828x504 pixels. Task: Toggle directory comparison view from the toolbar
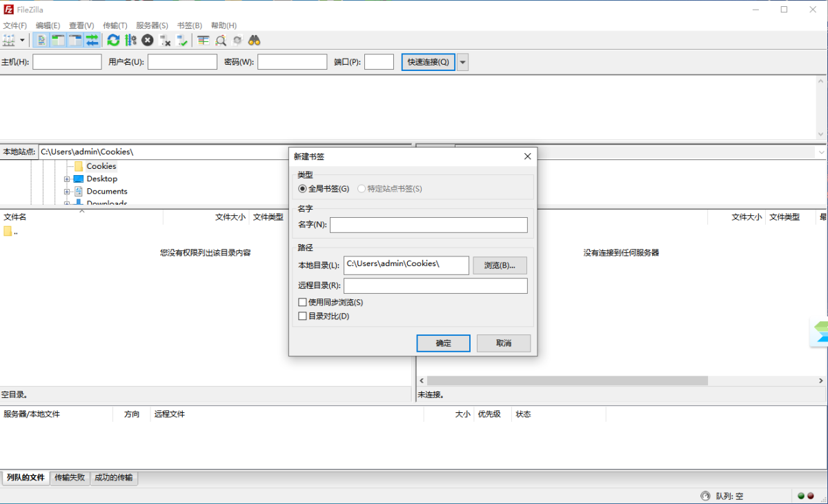(x=203, y=40)
